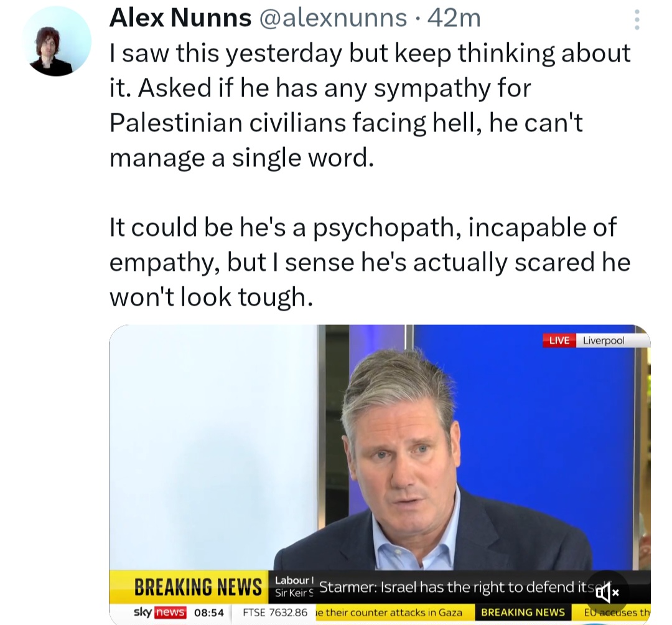The height and width of the screenshot is (625, 672).
Task: Open the @alexnunns handle link
Action: [332, 18]
